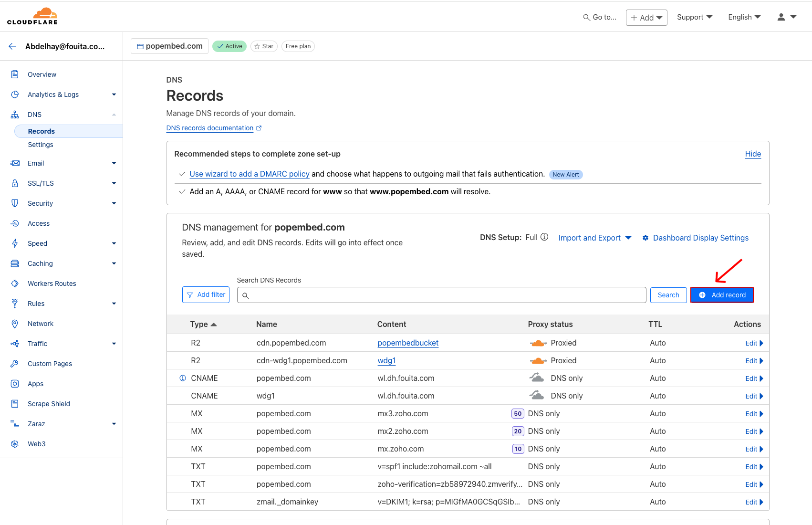
Task: Click the DNS Setup info icon
Action: pos(544,237)
